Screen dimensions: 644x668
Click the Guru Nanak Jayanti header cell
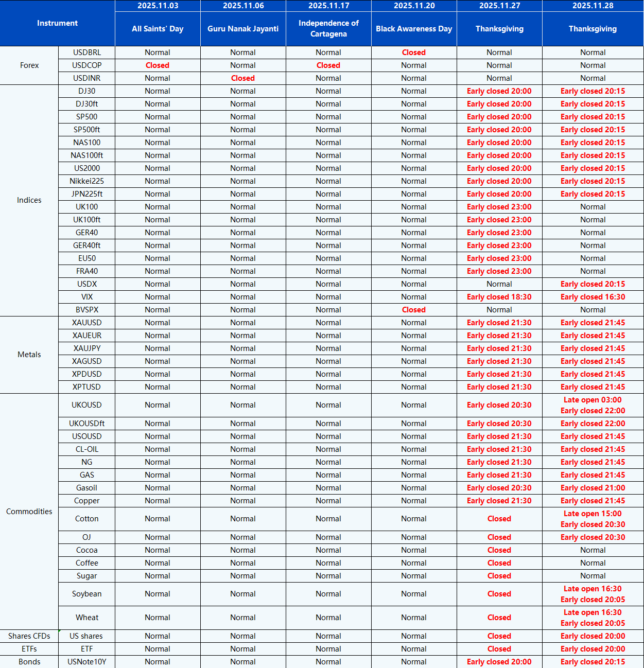click(x=243, y=29)
